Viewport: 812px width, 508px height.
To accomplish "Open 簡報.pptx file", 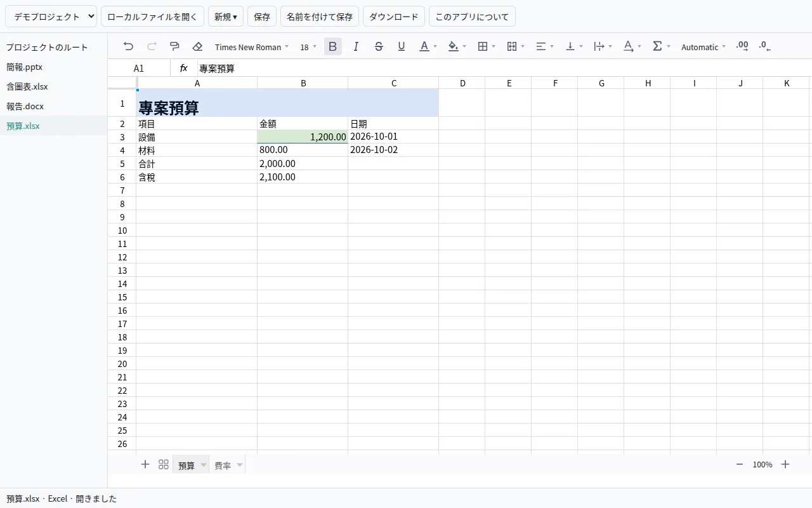I will click(x=54, y=67).
